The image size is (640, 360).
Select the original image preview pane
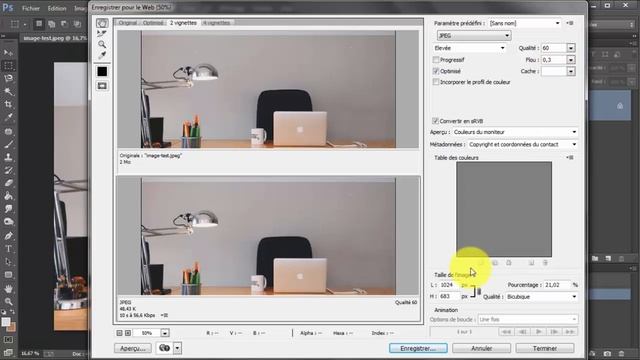point(268,89)
